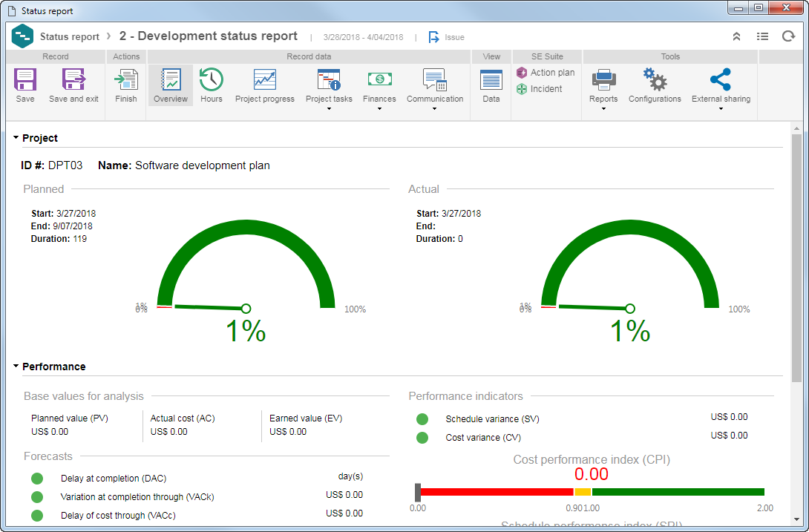Click 'Actual cost (AC)' label
This screenshot has height=532, width=809.
[x=183, y=418]
